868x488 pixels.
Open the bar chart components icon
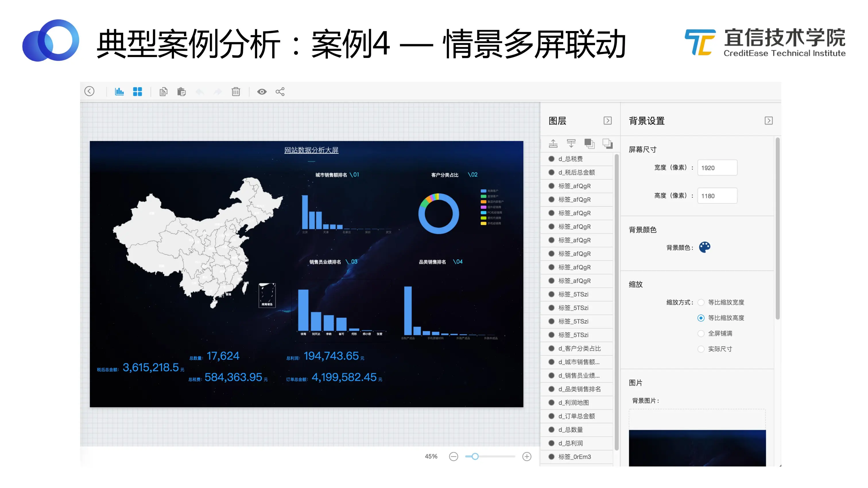[x=119, y=92]
